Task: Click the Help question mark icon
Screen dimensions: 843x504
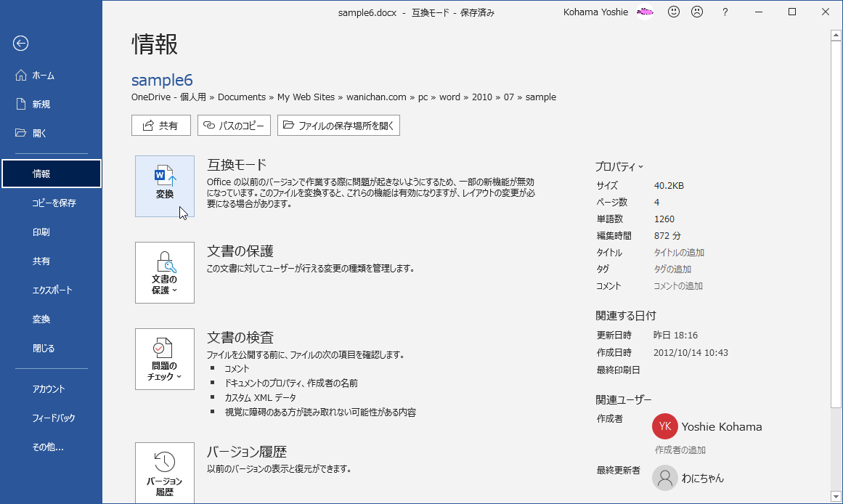Action: [724, 12]
